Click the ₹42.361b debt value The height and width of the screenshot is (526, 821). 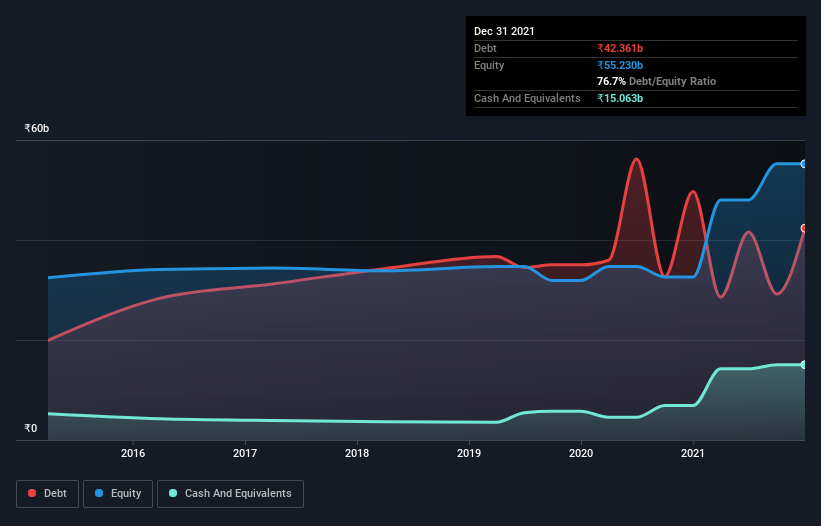(620, 48)
